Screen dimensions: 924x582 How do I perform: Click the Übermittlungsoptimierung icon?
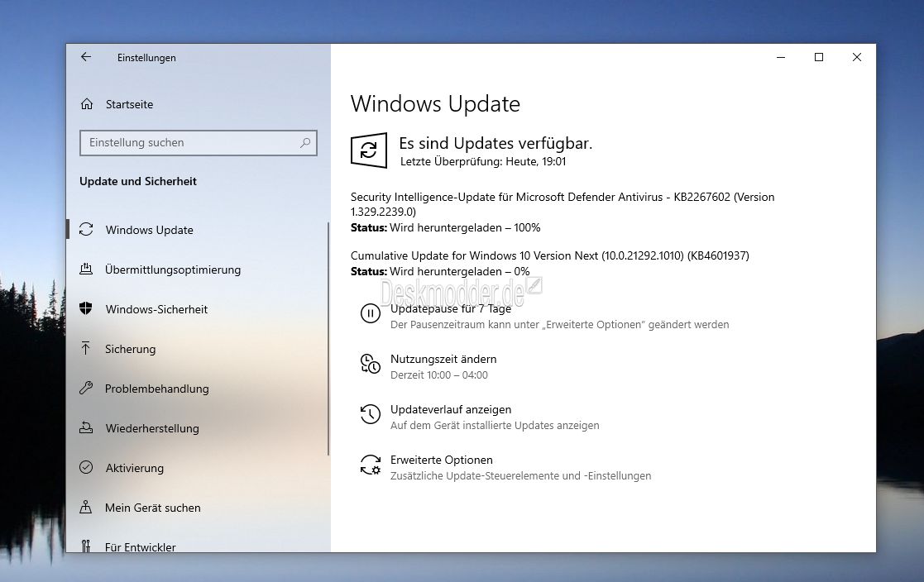[x=86, y=270]
